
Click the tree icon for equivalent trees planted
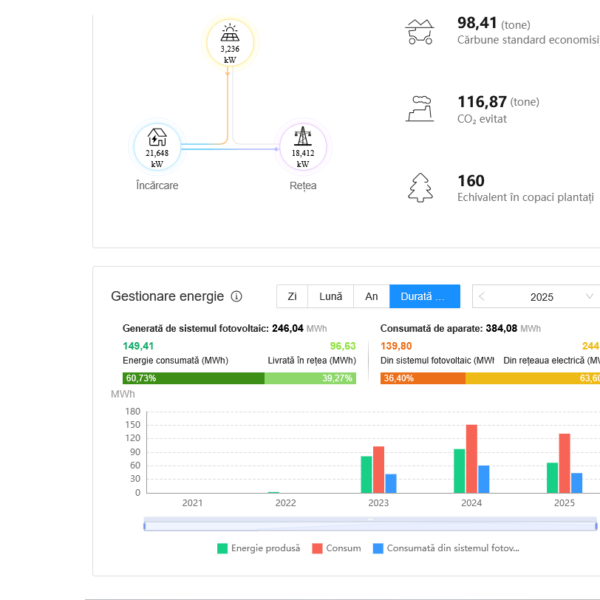(420, 187)
